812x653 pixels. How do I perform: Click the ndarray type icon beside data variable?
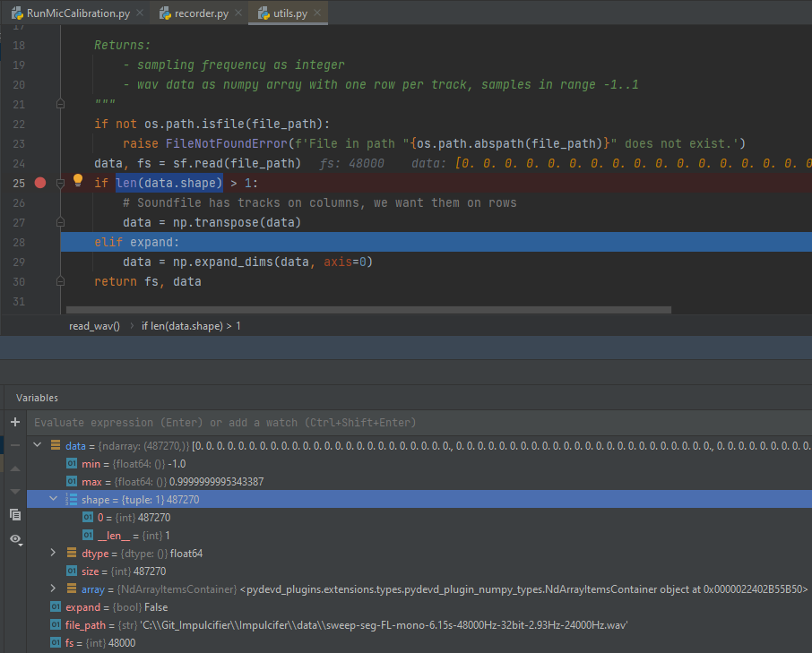click(x=56, y=444)
